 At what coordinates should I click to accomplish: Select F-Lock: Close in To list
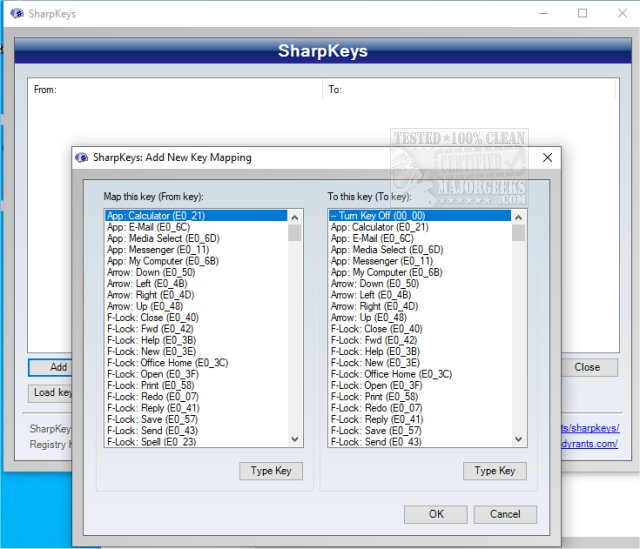point(420,329)
